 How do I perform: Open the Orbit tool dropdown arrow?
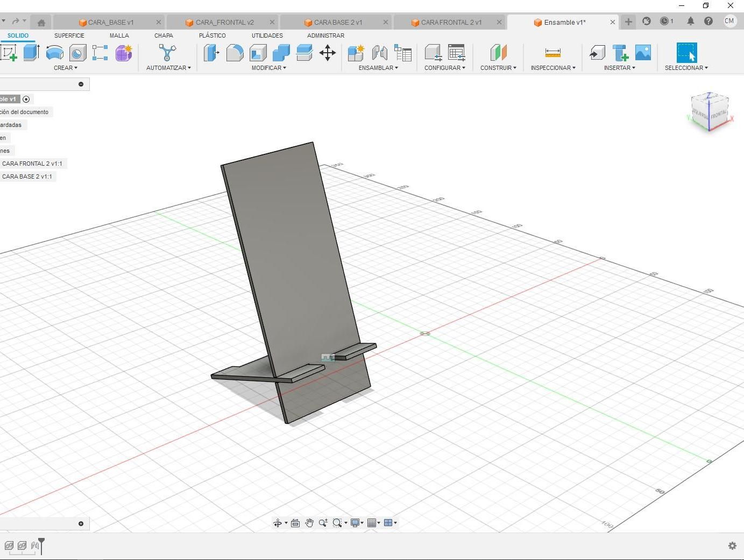point(286,523)
